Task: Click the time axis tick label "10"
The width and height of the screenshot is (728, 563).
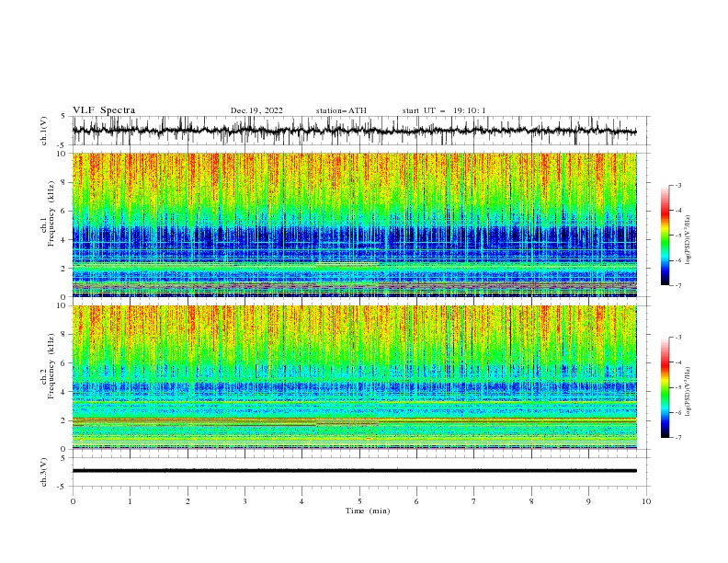Action: click(x=646, y=501)
